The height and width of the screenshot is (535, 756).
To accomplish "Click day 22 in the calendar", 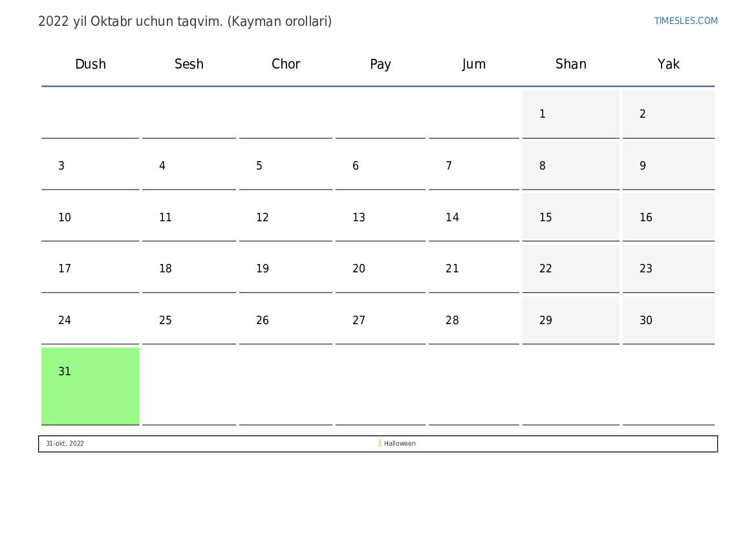I will tap(571, 268).
